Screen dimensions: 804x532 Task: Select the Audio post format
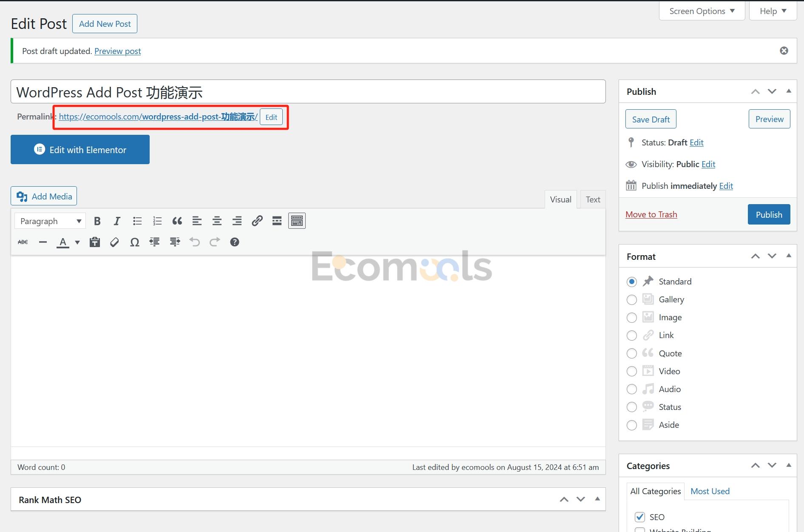point(632,389)
